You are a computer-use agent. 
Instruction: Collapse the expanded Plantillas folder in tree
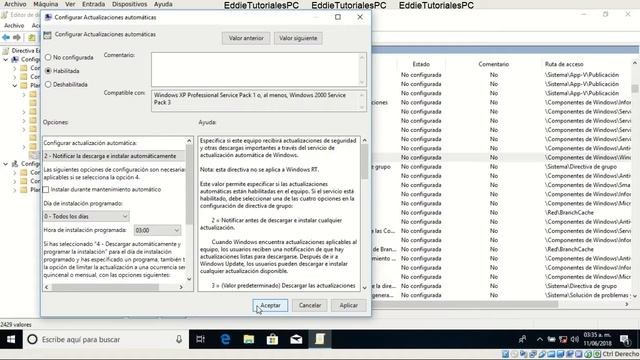click(15, 86)
